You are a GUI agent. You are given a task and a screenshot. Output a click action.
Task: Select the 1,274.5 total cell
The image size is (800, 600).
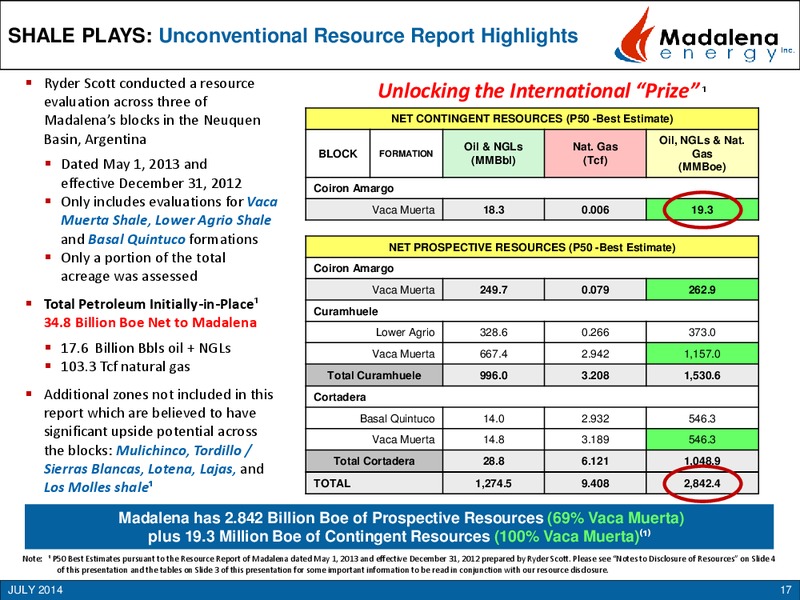493,483
